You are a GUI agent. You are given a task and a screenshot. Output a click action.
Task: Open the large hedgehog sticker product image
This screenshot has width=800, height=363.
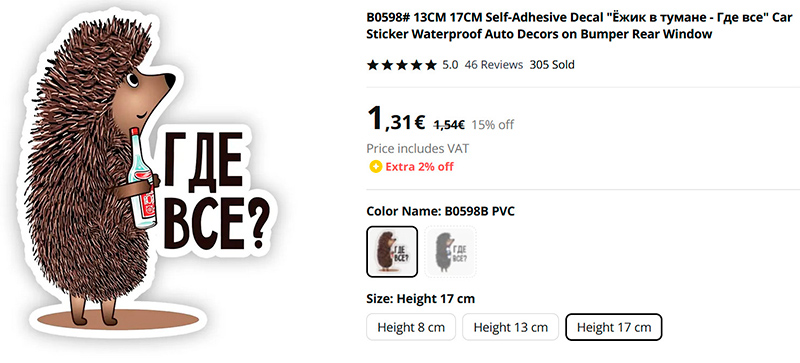coord(149,176)
